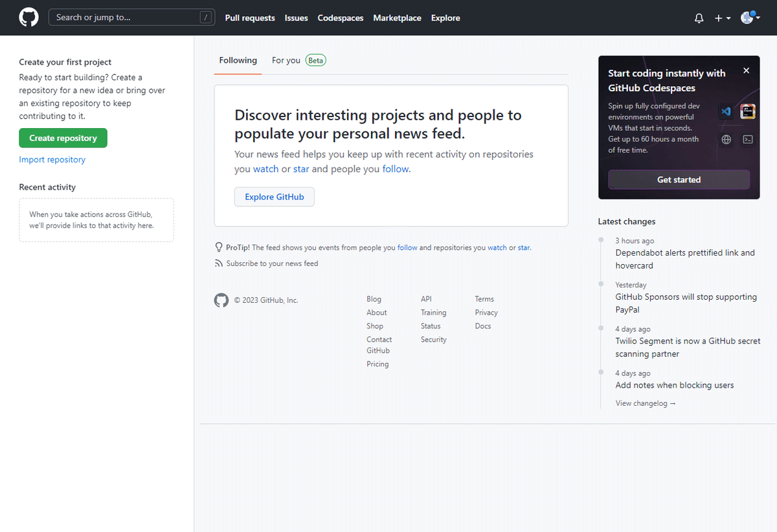Click the footer GitHub Octocat logo

pyautogui.click(x=221, y=300)
